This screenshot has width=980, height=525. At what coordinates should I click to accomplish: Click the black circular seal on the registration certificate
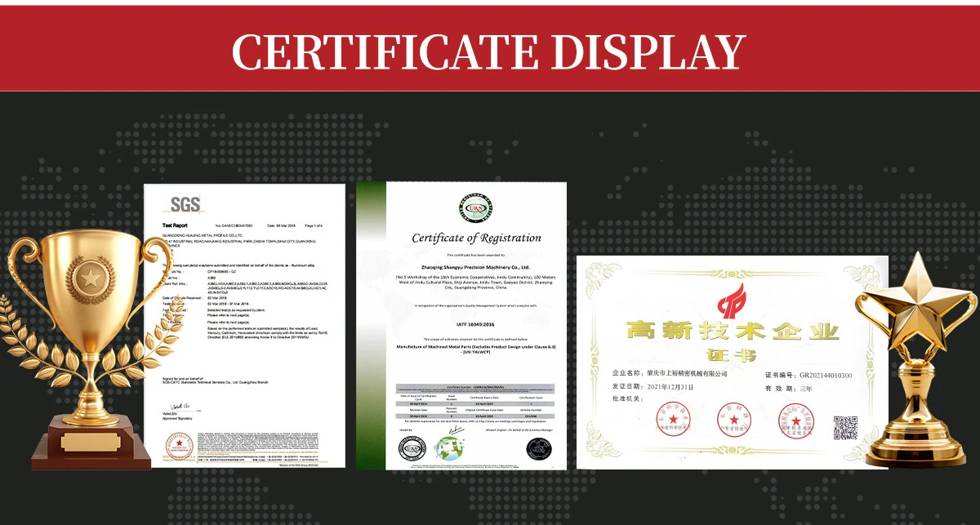pos(538,448)
